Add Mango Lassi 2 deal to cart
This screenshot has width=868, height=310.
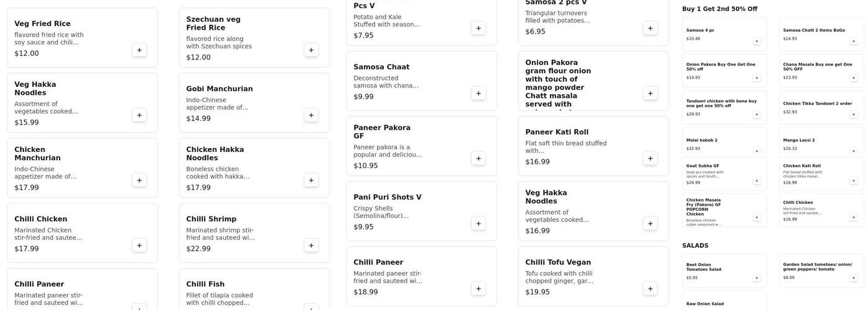coord(853,151)
